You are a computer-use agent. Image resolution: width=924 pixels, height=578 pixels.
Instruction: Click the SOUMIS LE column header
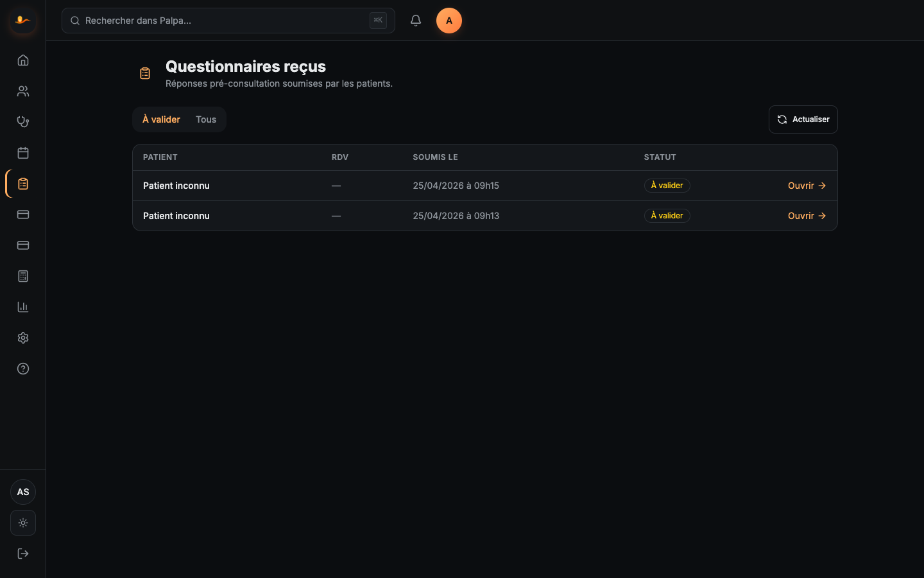coord(436,157)
